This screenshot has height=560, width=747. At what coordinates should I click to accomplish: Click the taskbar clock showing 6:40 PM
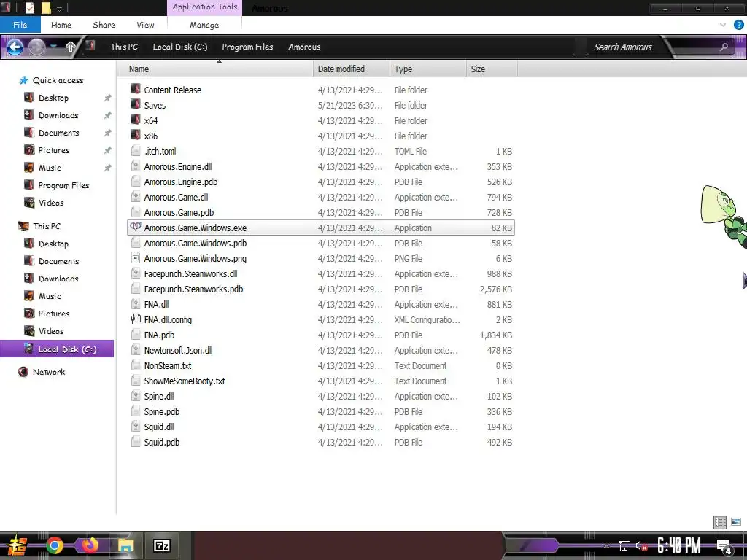pyautogui.click(x=679, y=545)
